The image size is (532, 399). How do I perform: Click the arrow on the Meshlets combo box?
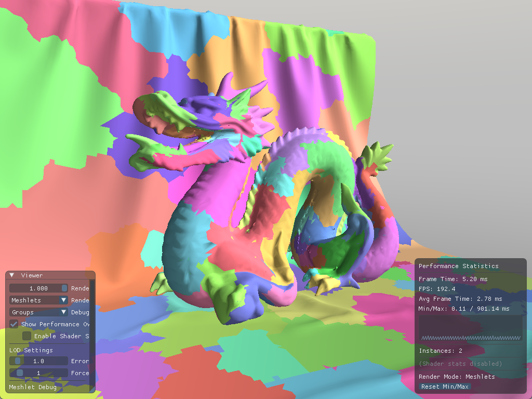63,300
